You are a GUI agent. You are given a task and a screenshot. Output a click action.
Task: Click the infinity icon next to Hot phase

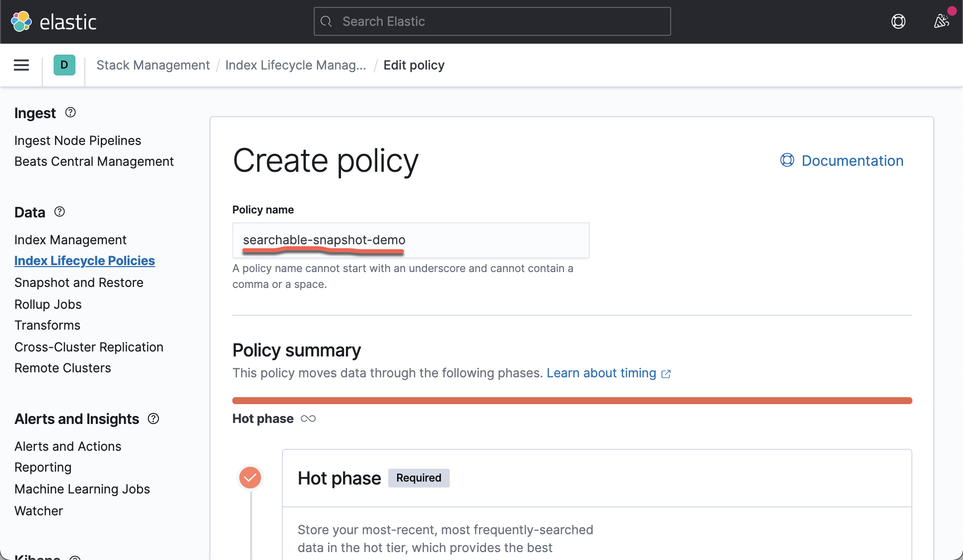pos(308,419)
